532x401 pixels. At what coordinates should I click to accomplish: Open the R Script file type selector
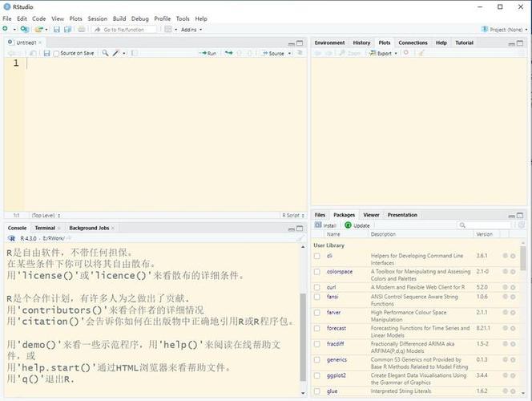coord(293,215)
